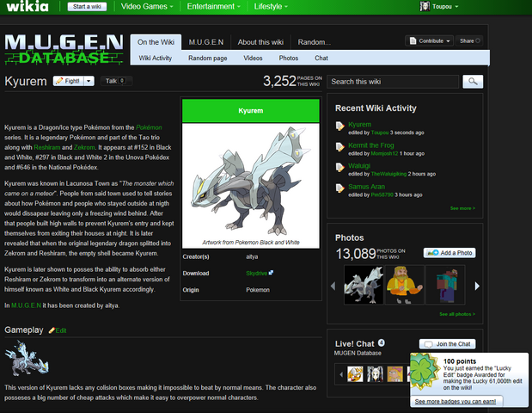This screenshot has height=413, width=532.
Task: Click the white-haired chat user avatar
Action: coord(375,374)
